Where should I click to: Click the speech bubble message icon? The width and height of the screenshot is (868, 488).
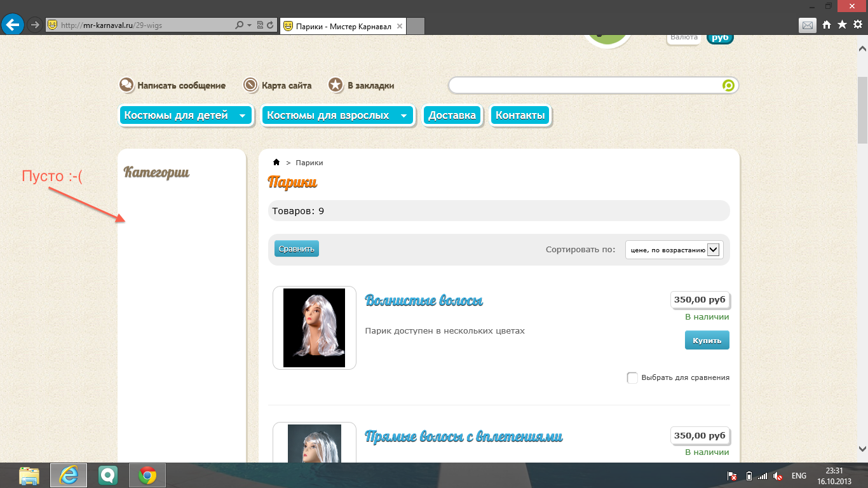[126, 85]
